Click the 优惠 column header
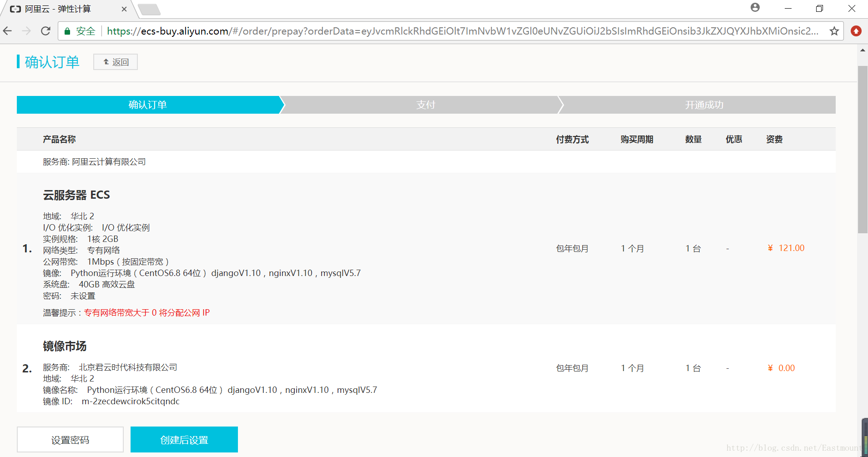Screen dimensions: 868x457 click(734, 139)
